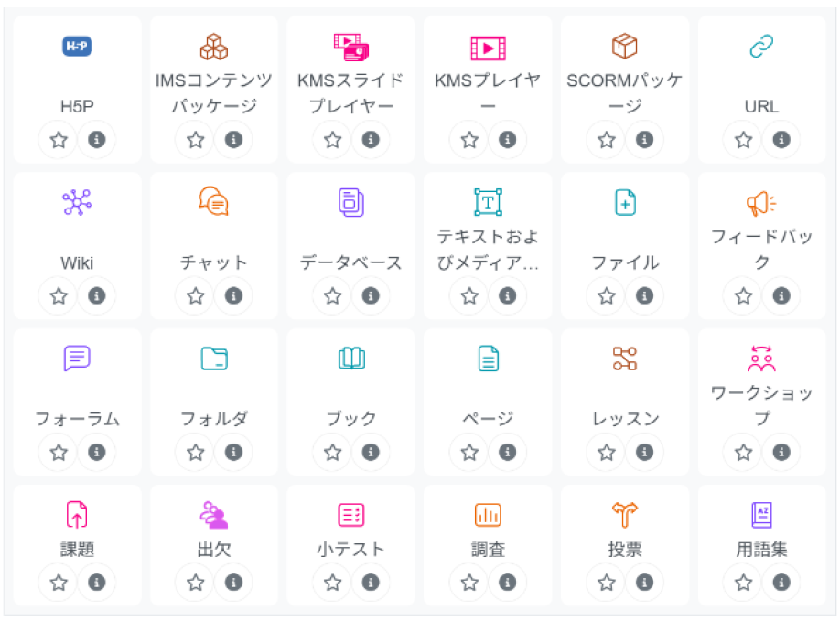
Task: Pick the データベース icon
Action: point(350,202)
